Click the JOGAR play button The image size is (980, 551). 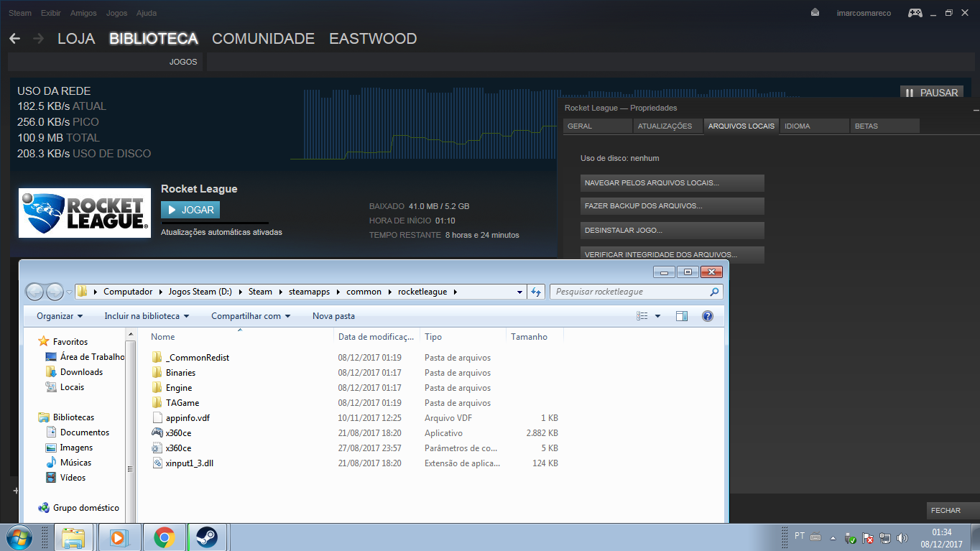click(190, 210)
